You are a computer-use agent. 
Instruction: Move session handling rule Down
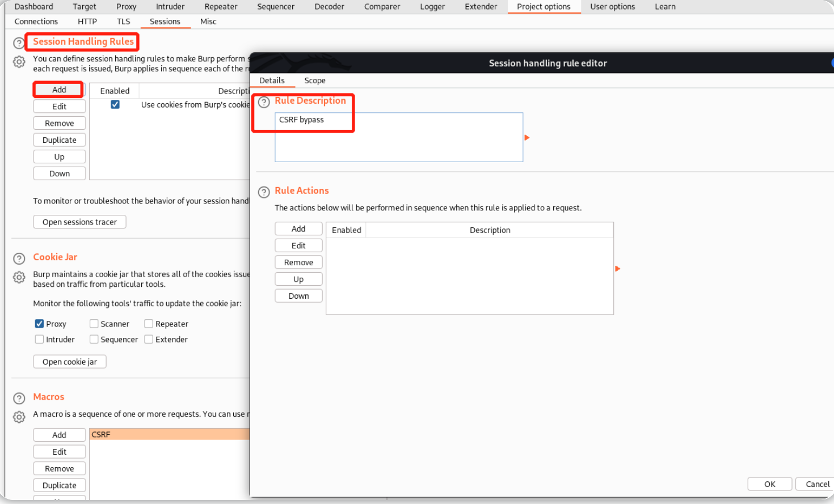click(x=60, y=173)
